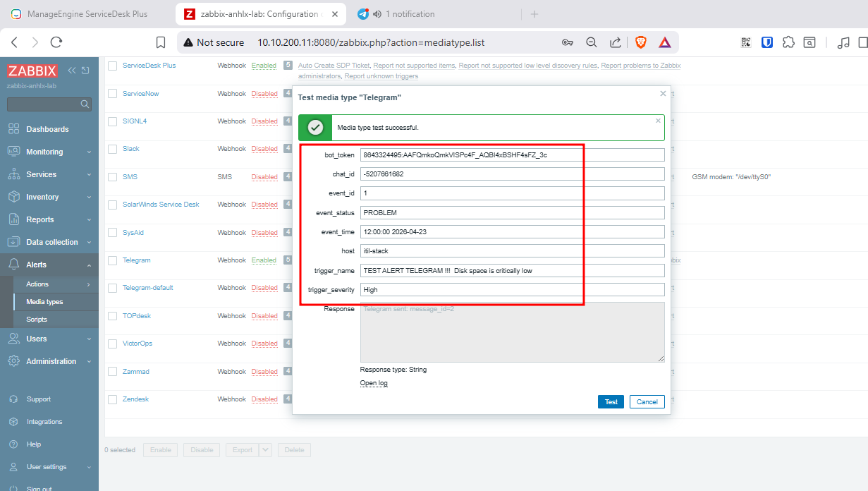Open log link in test dialog
The height and width of the screenshot is (491, 868).
tap(374, 383)
